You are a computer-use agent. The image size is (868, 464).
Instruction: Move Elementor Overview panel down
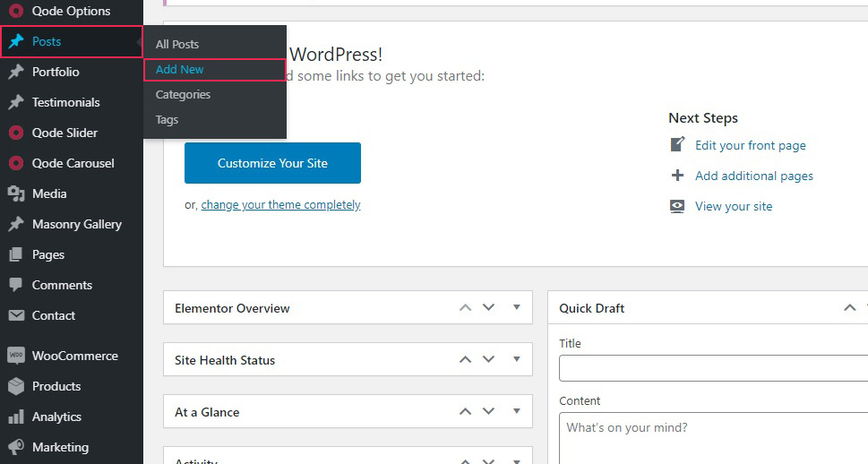click(488, 307)
